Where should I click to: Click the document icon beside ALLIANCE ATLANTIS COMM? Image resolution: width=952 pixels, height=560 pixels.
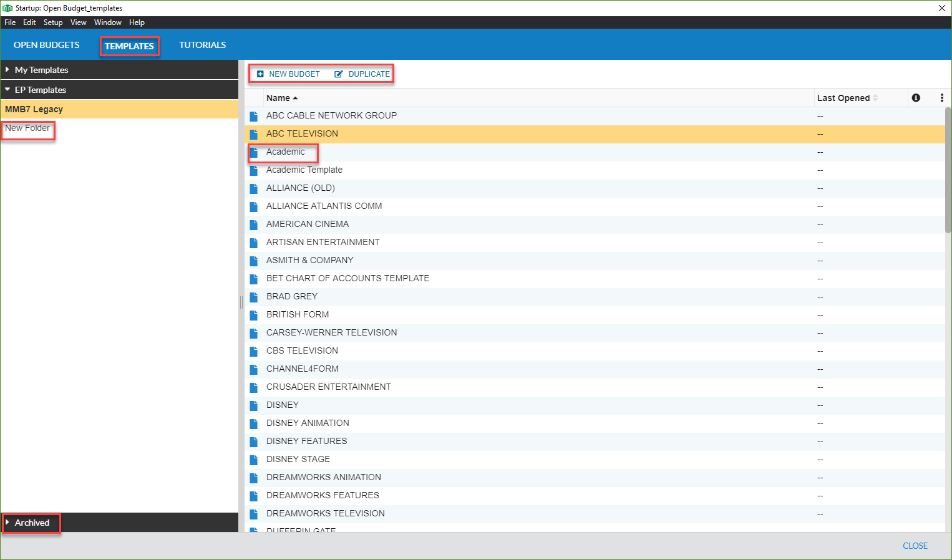click(254, 206)
